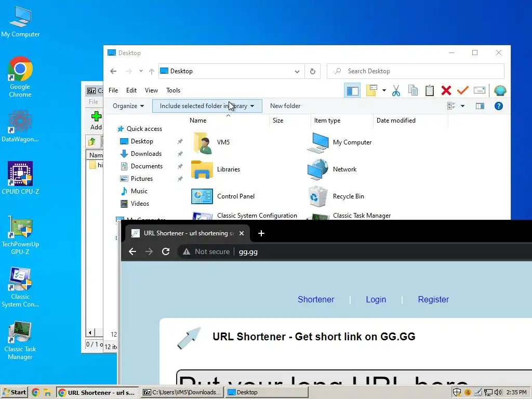Expand view options dropdown arrow

pyautogui.click(x=462, y=106)
